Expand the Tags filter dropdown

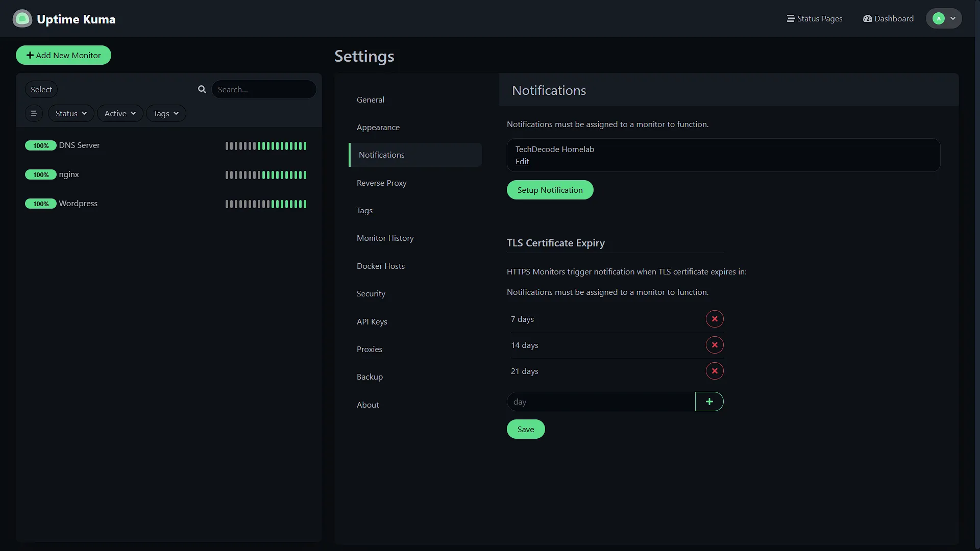[166, 113]
